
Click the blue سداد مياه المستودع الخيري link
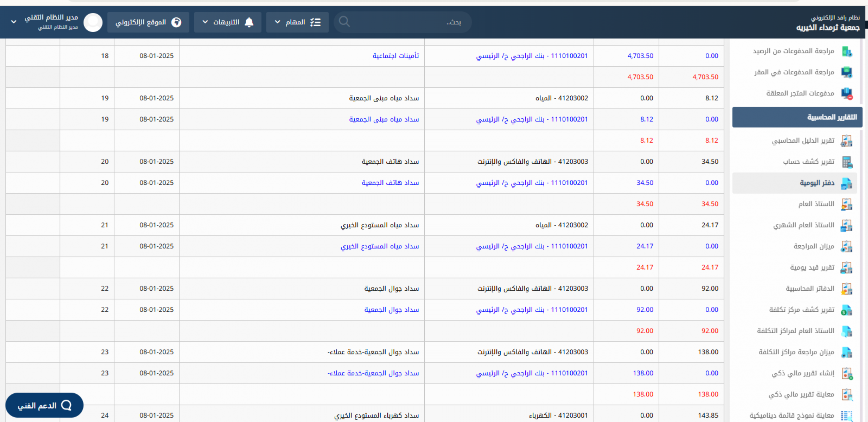[380, 246]
